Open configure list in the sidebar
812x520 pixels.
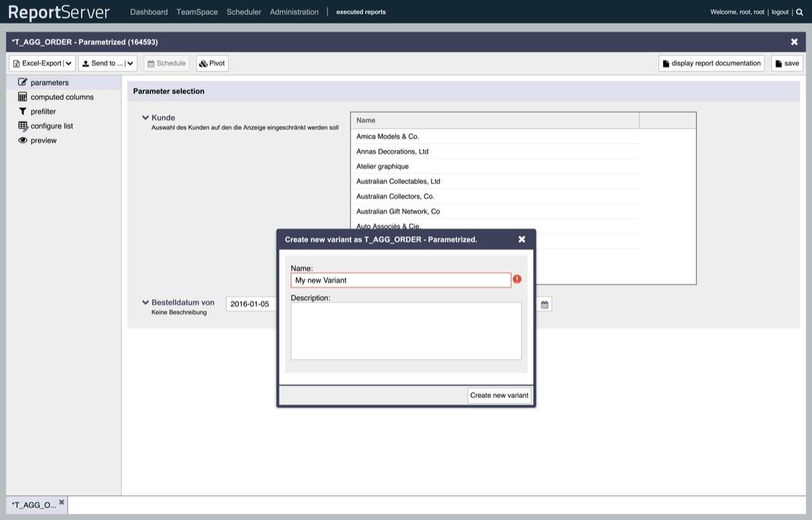[51, 126]
